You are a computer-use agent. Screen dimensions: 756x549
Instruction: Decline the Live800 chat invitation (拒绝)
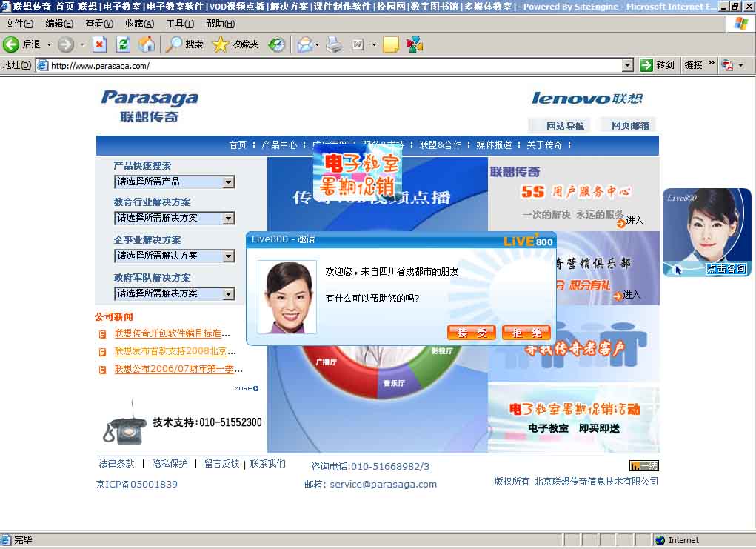(526, 333)
